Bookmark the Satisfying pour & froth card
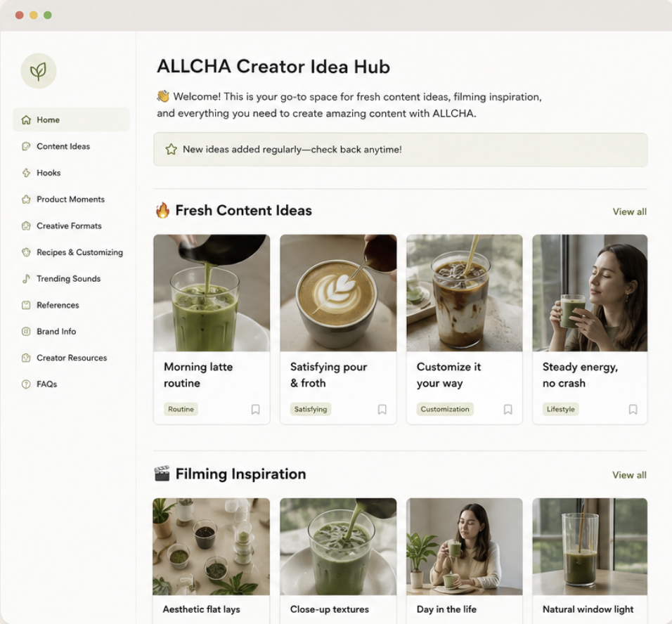 382,409
